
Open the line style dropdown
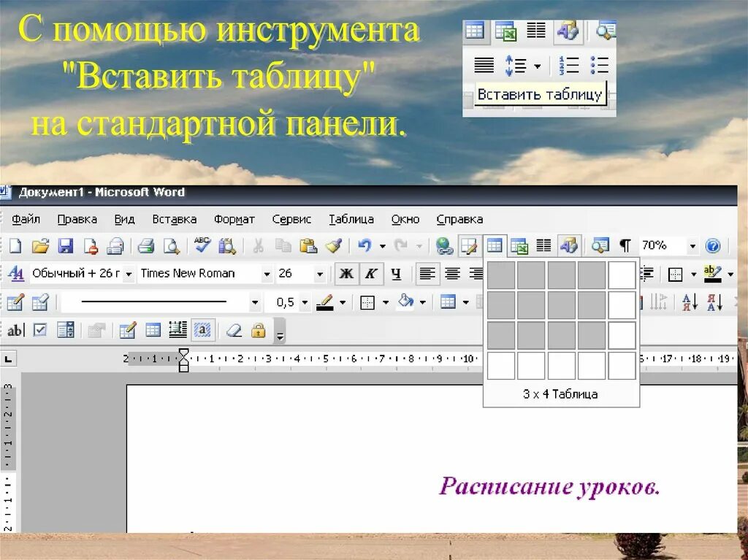(x=255, y=302)
